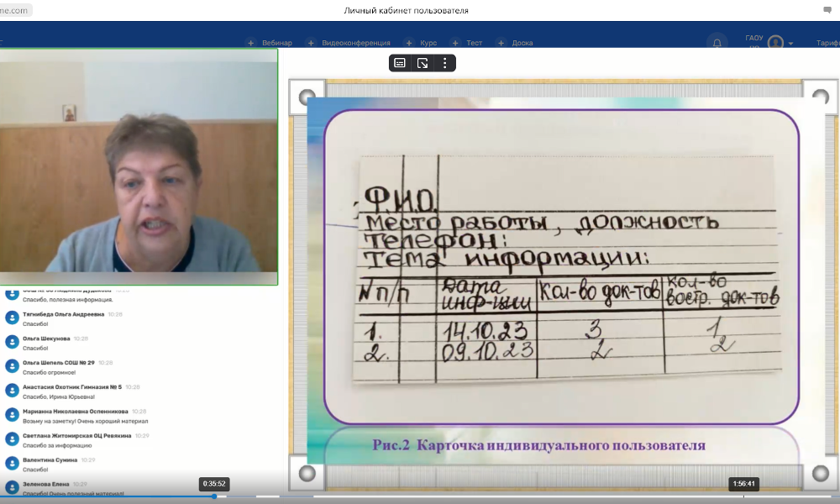Viewport: 840px width, 504px height.
Task: Select the name 'Марианна Николаевна Оспенникова'
Action: [76, 412]
